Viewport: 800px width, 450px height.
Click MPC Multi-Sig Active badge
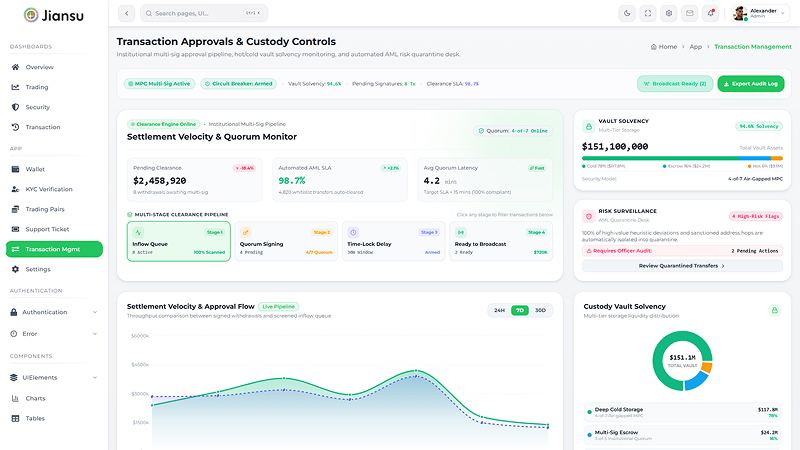159,84
